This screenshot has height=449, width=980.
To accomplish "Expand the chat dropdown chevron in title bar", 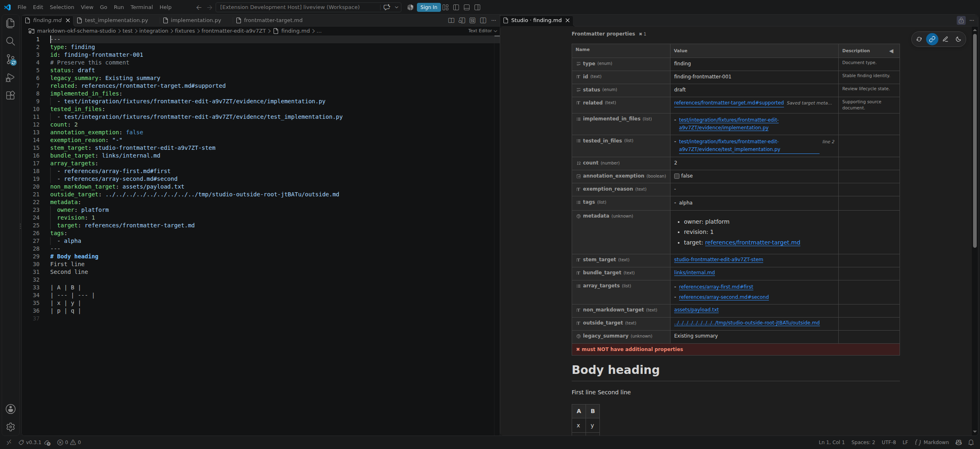I will point(396,7).
